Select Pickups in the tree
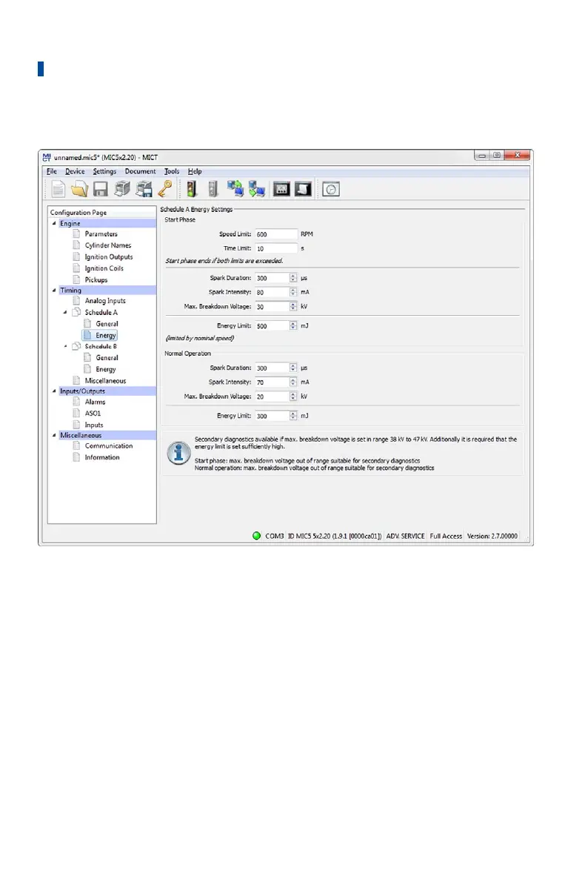 point(96,279)
